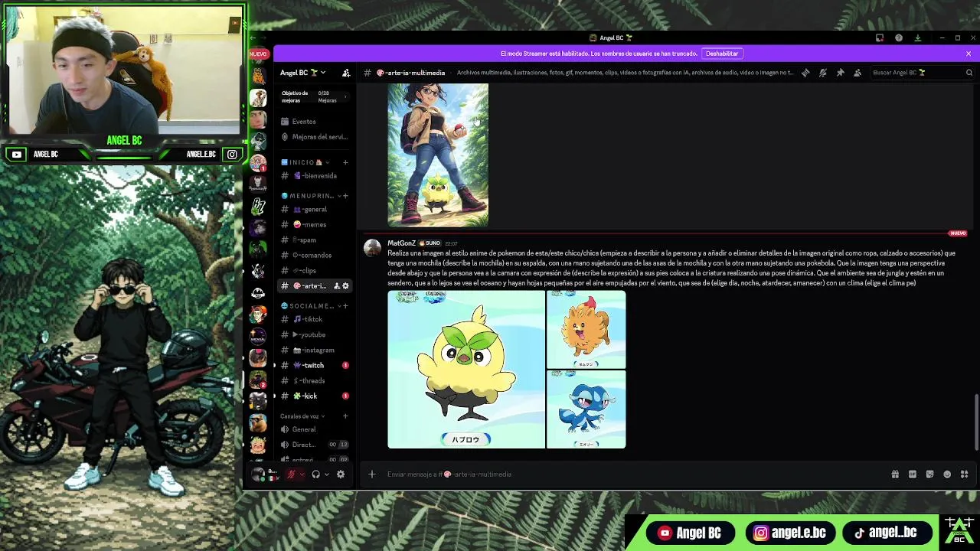Add channel to MENUPRIN category plus
Viewport: 980px width, 551px height.
pos(345,196)
